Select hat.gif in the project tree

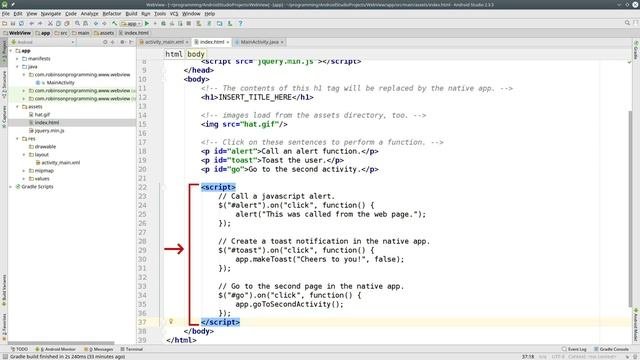39,115
